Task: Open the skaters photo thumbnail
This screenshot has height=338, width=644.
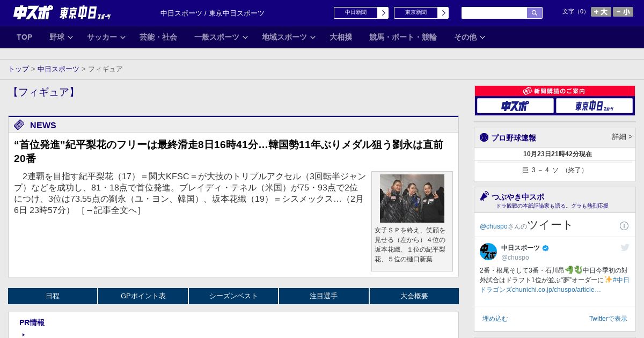Action: 412,199
